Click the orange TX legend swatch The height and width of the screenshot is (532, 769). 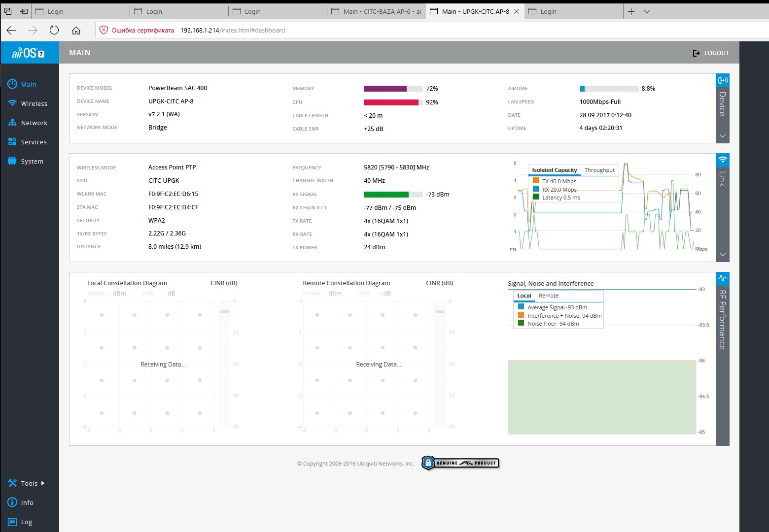pyautogui.click(x=536, y=181)
